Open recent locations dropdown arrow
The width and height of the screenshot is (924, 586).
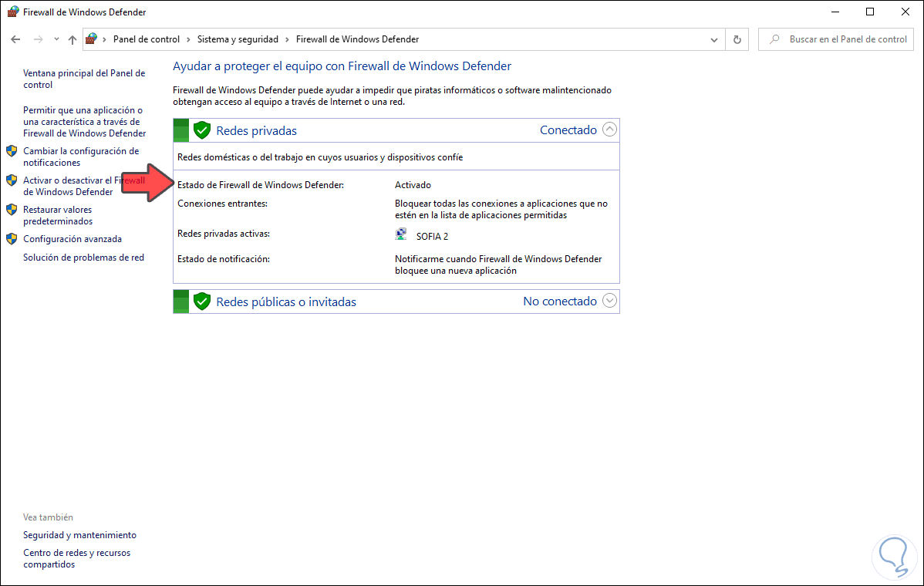tap(56, 39)
